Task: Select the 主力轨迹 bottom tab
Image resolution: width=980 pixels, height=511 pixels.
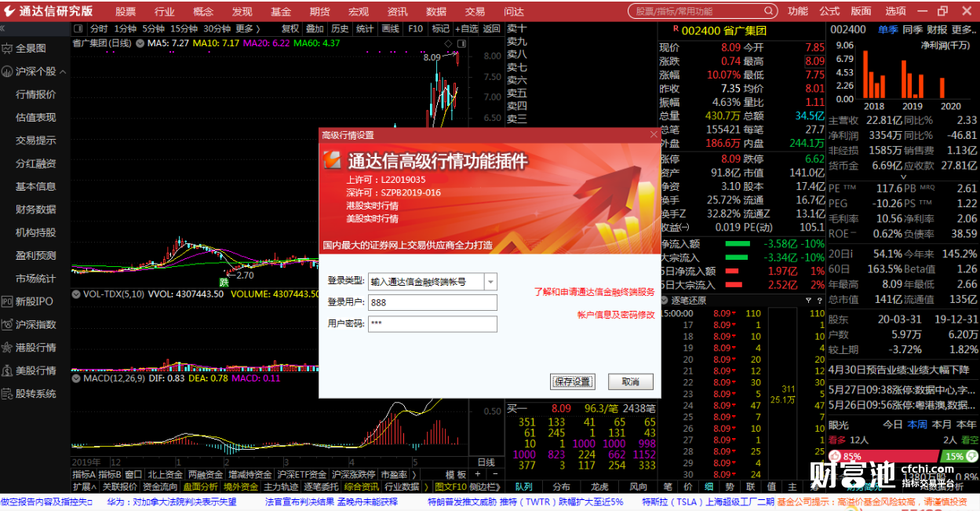Action: point(282,487)
